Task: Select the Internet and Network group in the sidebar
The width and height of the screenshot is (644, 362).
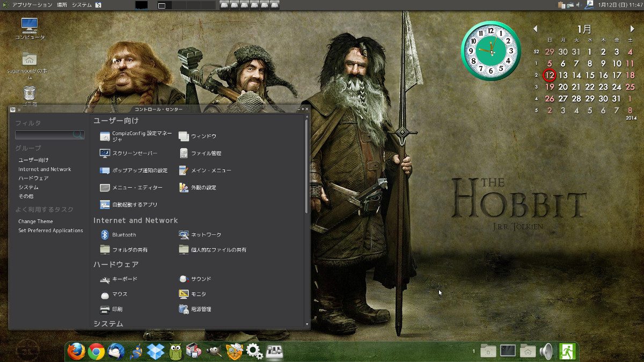Action: [x=45, y=169]
